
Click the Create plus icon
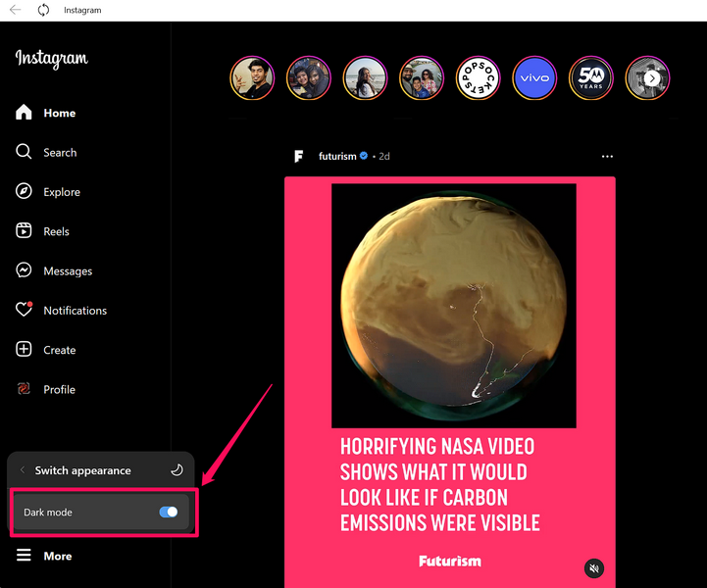tap(25, 350)
